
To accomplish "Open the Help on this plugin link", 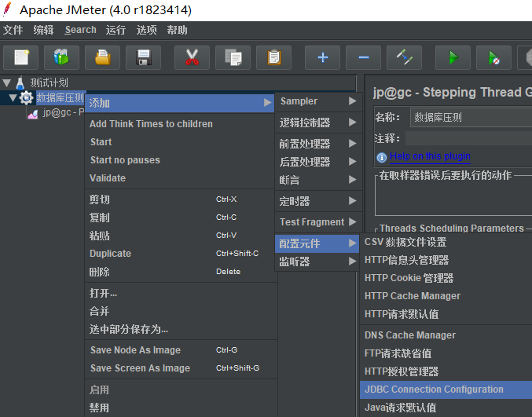I will [x=430, y=156].
